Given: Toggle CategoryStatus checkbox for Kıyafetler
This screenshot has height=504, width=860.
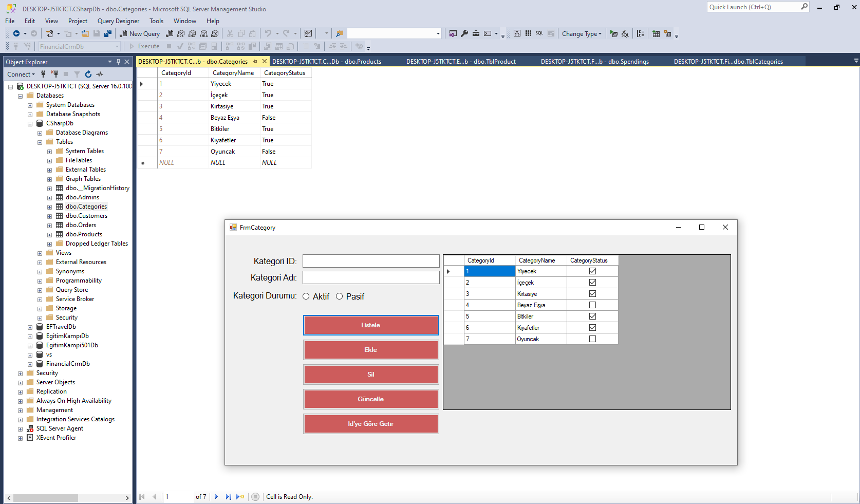Looking at the screenshot, I should click(x=592, y=328).
